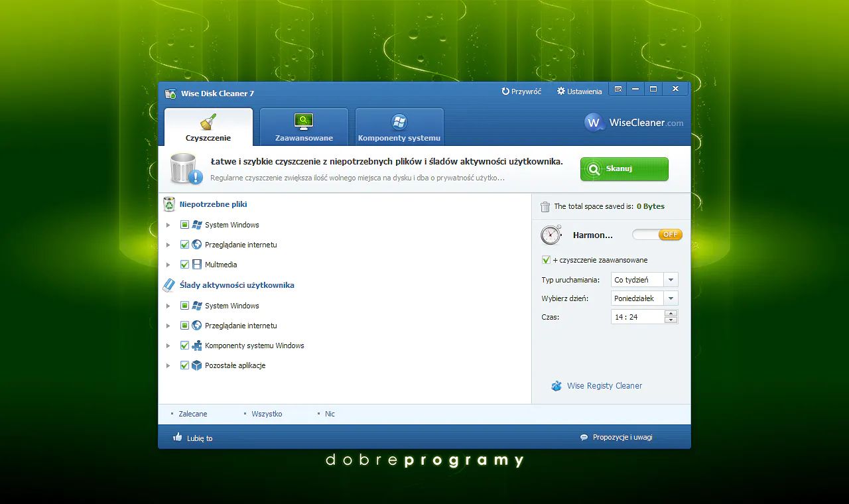The image size is (849, 504).
Task: Expand Komponenty systemu Windows row
Action: [x=168, y=346]
